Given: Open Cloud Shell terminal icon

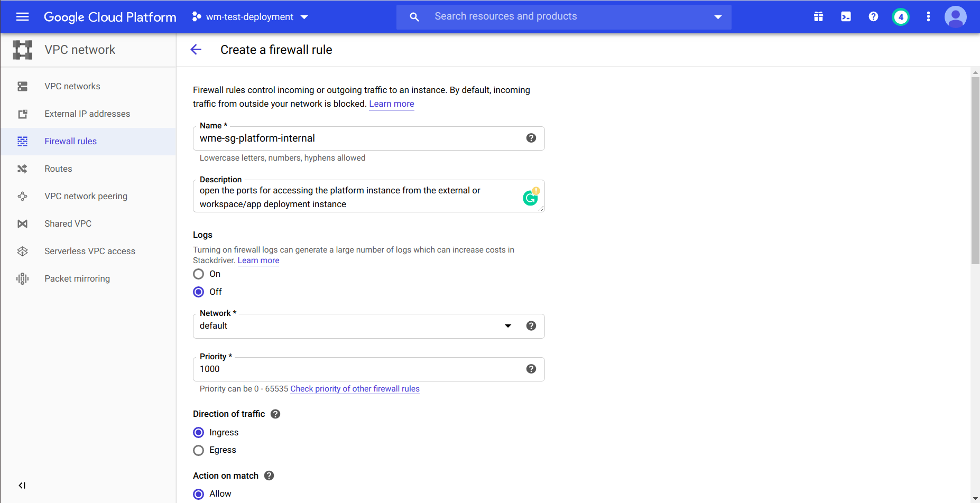Looking at the screenshot, I should coord(846,17).
